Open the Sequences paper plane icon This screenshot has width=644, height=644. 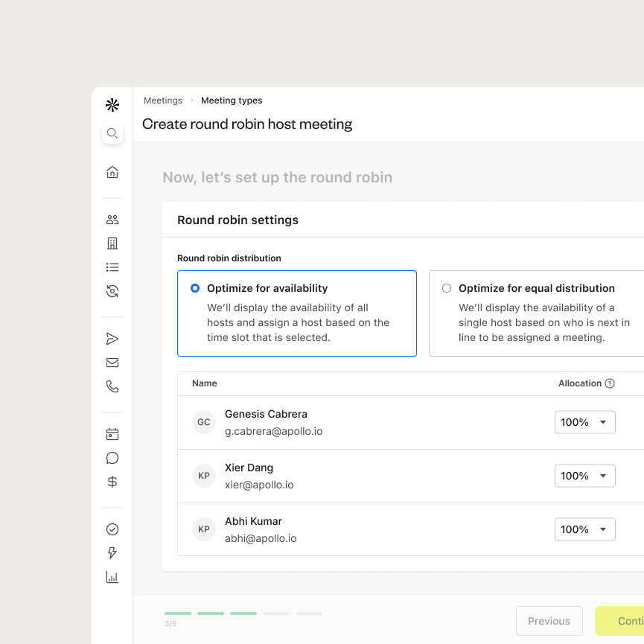112,339
